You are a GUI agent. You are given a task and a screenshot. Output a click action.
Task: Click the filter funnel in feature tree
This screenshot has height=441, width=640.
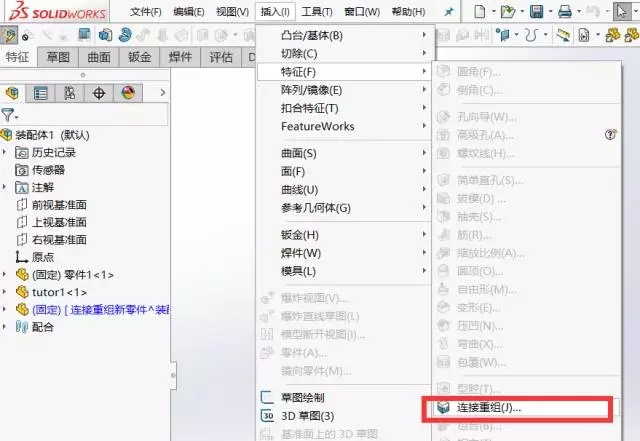point(9,115)
